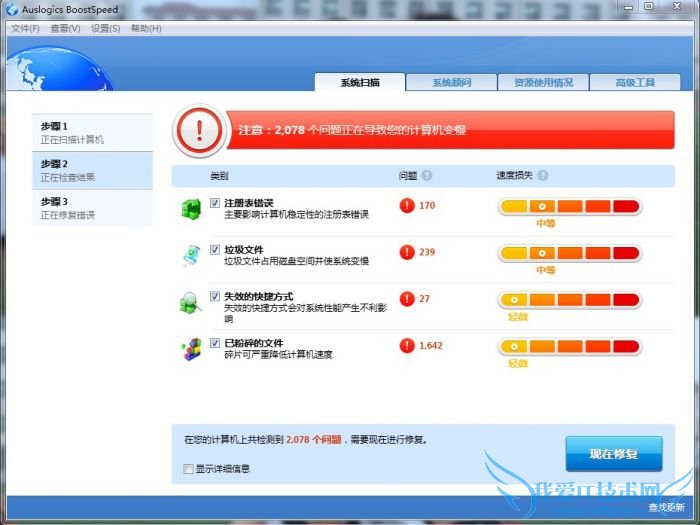This screenshot has width=700, height=525.
Task: Open the 帮助(H) menu
Action: pyautogui.click(x=146, y=29)
